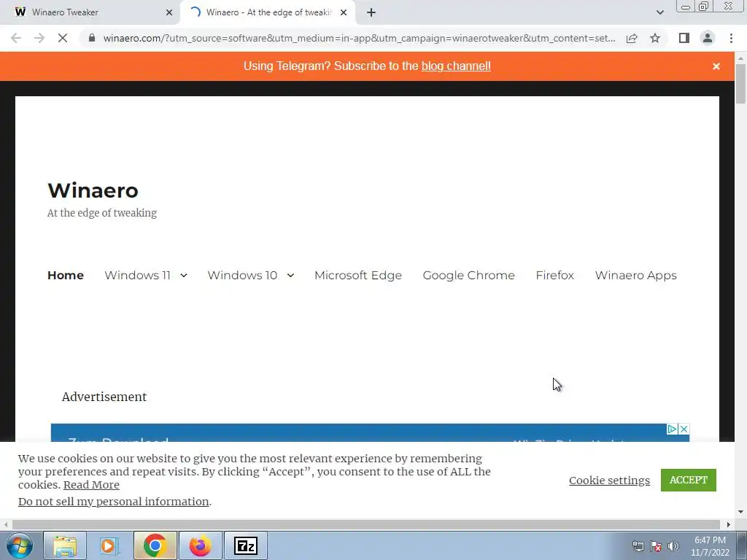Image resolution: width=747 pixels, height=560 pixels.
Task: Open Chrome side panel icon
Action: pos(684,38)
